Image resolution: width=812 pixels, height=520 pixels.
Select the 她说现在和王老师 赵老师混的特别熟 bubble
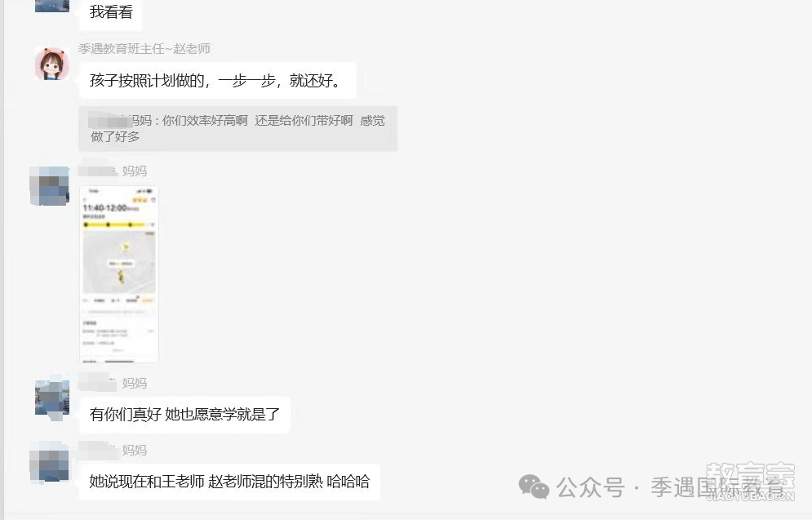[x=230, y=482]
